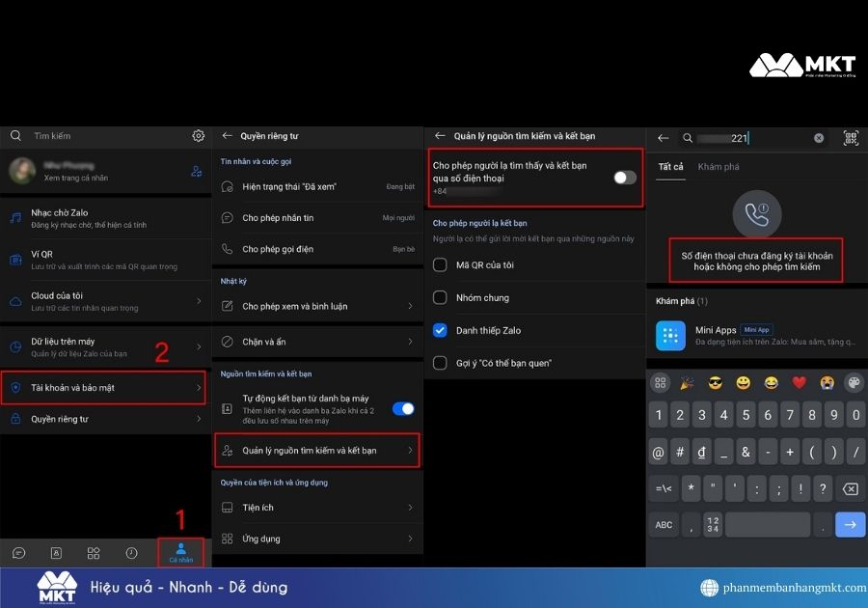Check the Nhóm chung checkbox
Screen dimensions: 868x608
440,297
